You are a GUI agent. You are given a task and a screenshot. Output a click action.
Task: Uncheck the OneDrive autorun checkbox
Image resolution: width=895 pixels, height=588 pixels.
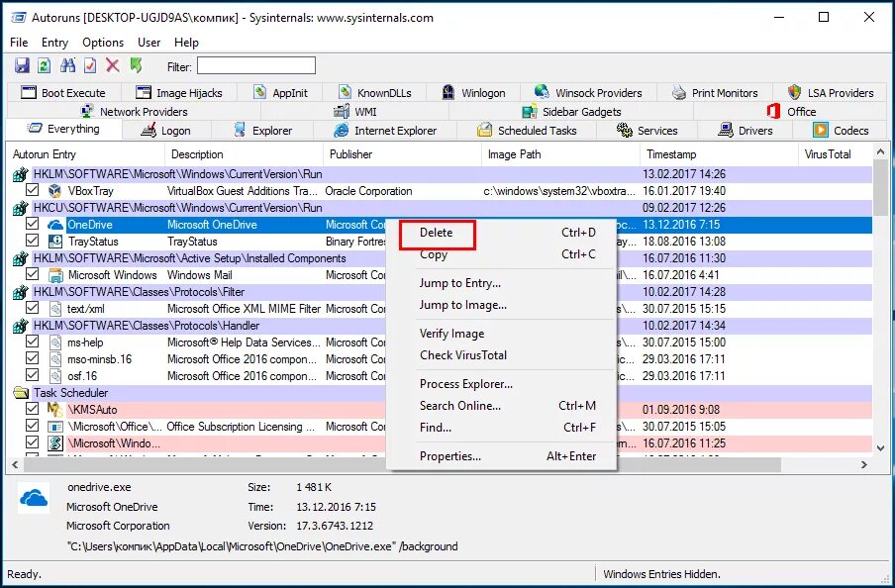(x=32, y=224)
